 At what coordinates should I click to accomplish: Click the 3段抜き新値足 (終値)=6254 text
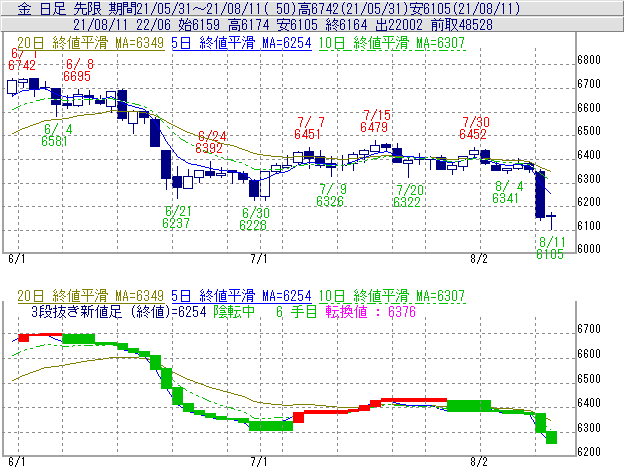coord(119,311)
